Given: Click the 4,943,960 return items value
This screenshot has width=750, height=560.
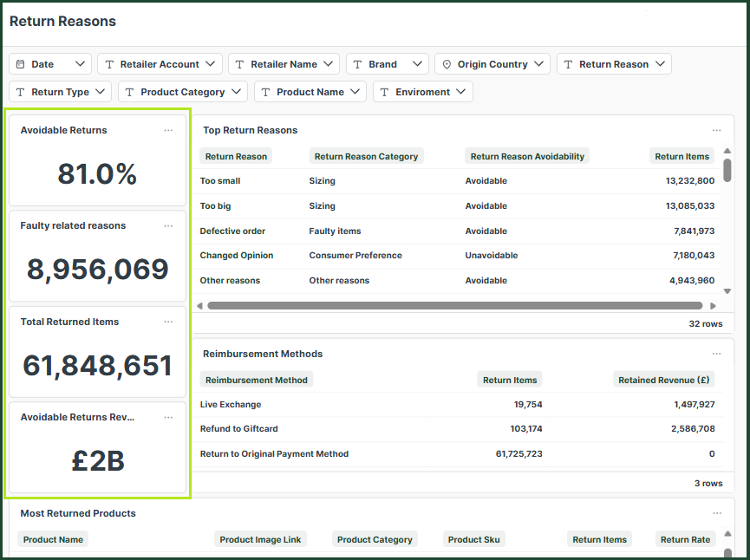Looking at the screenshot, I should point(692,280).
